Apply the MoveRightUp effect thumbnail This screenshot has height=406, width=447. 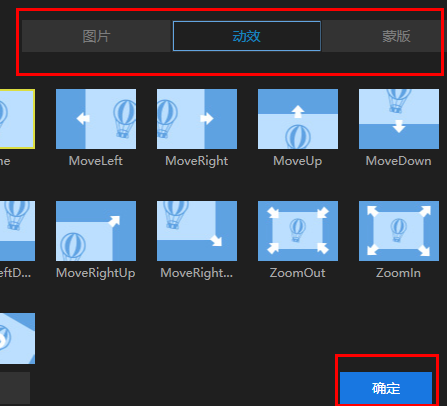pyautogui.click(x=96, y=231)
